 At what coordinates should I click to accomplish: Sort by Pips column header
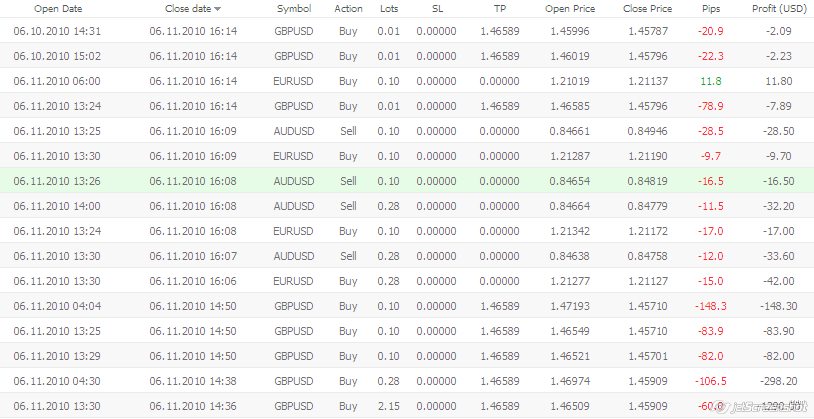tap(711, 9)
